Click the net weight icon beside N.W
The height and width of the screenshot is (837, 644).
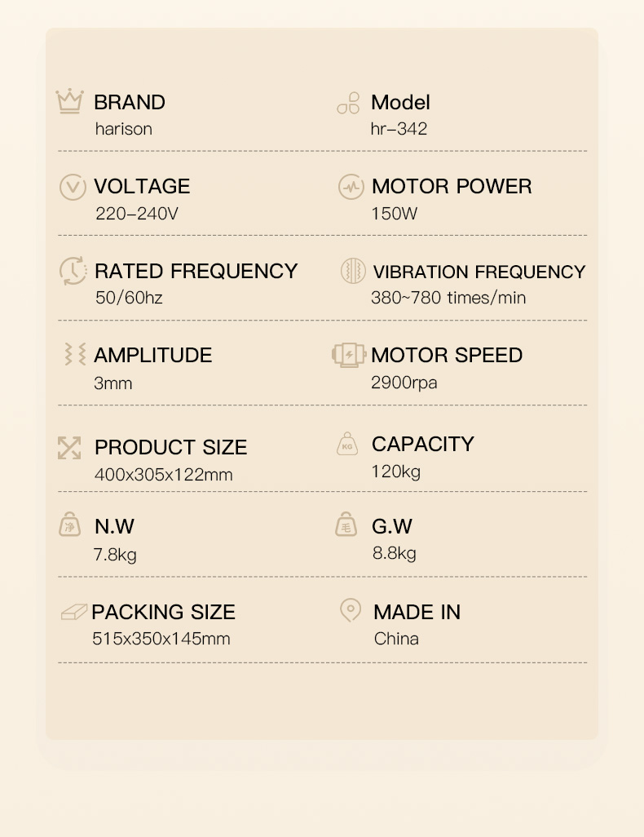click(x=70, y=525)
